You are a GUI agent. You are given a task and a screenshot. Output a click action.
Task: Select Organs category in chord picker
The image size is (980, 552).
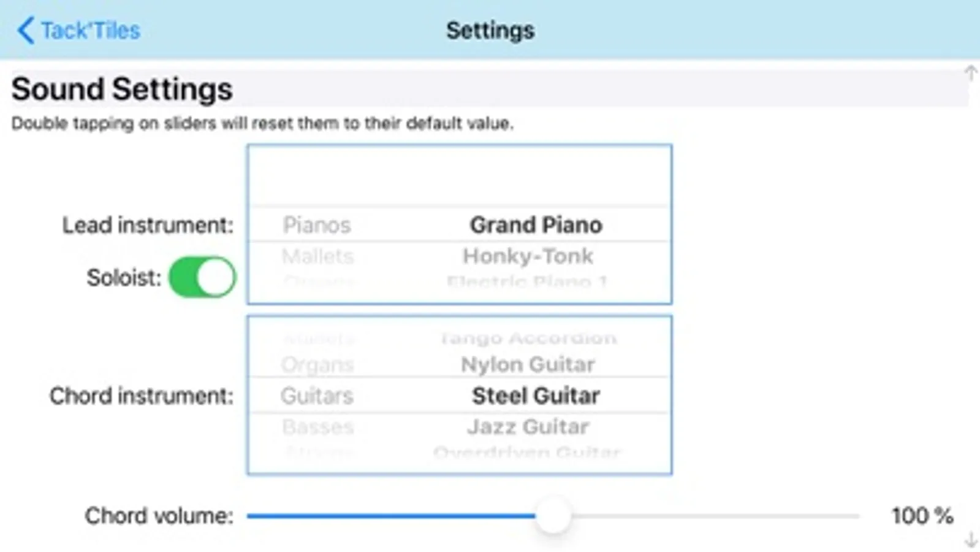coord(317,364)
